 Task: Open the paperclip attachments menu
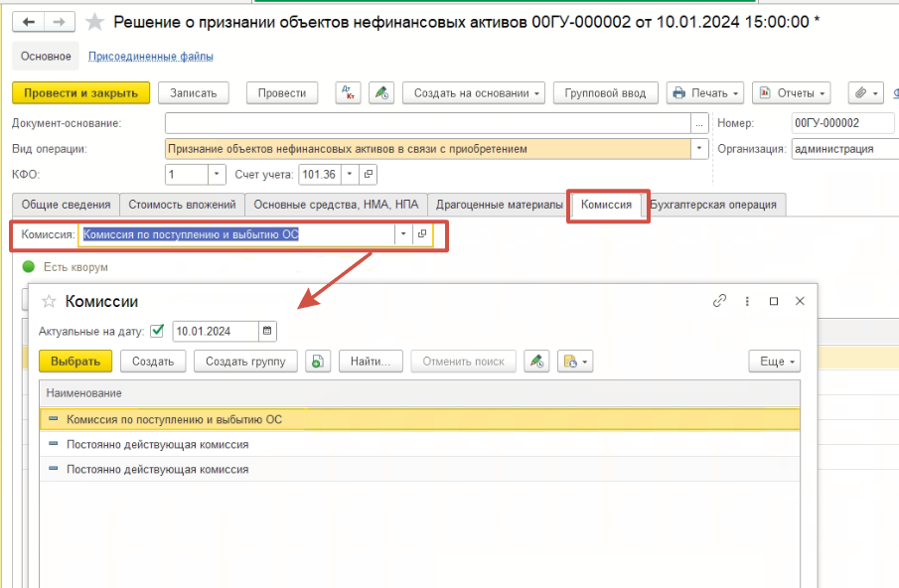[866, 92]
